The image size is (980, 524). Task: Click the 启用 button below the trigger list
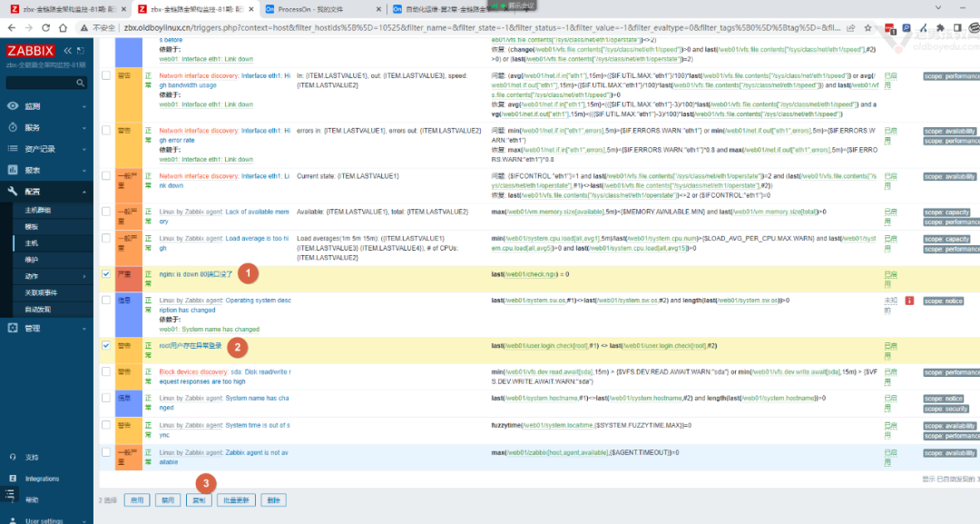click(137, 500)
